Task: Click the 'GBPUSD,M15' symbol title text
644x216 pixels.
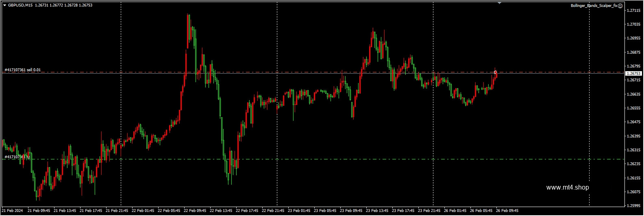Action: [20, 5]
